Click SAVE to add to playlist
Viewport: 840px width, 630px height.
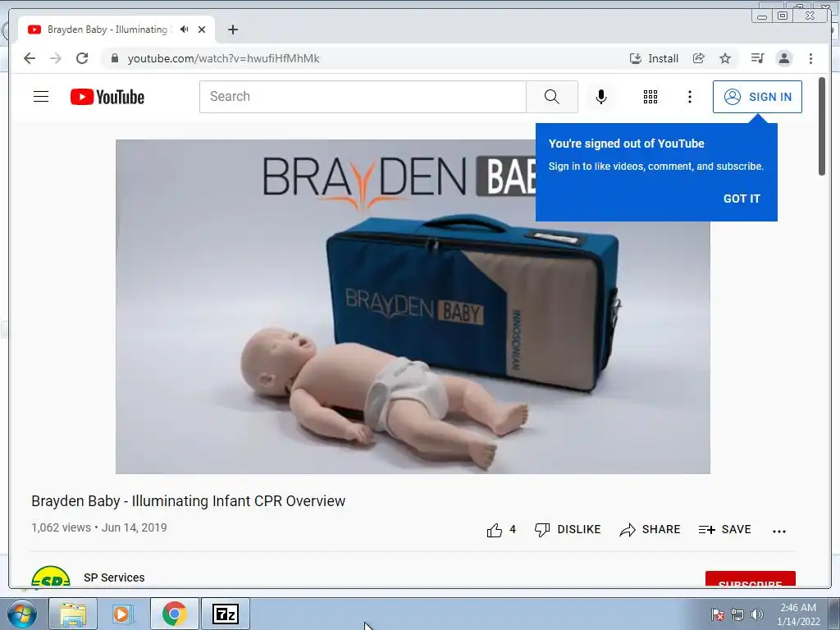[725, 529]
